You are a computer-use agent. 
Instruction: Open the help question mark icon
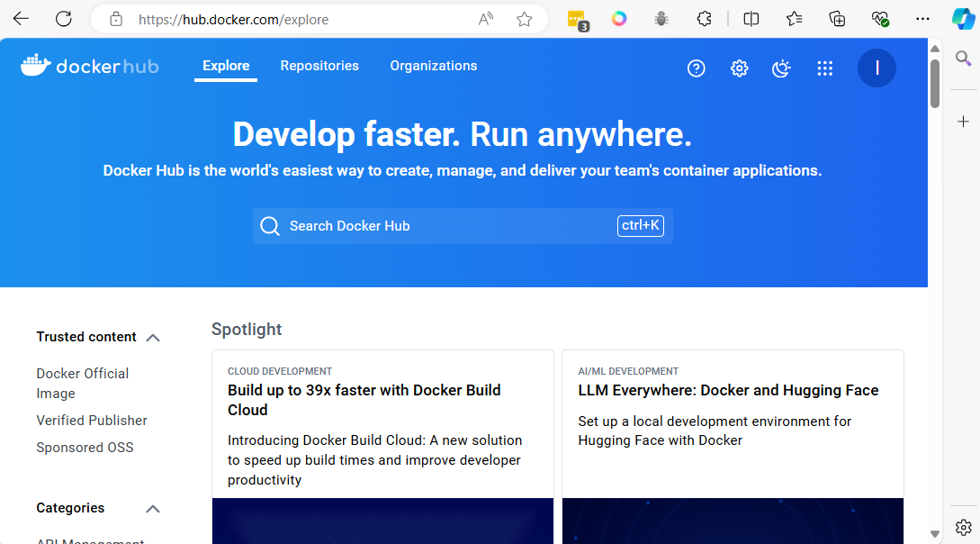(x=696, y=68)
